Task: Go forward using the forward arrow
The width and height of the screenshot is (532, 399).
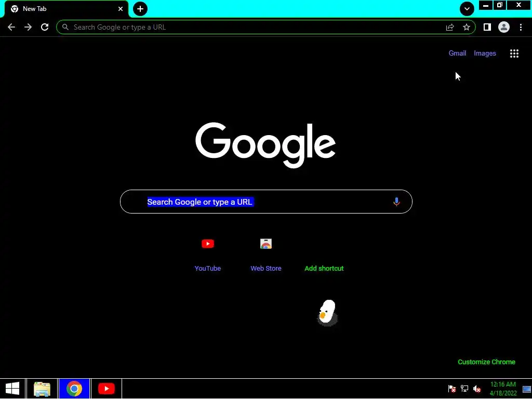Action: [28, 27]
